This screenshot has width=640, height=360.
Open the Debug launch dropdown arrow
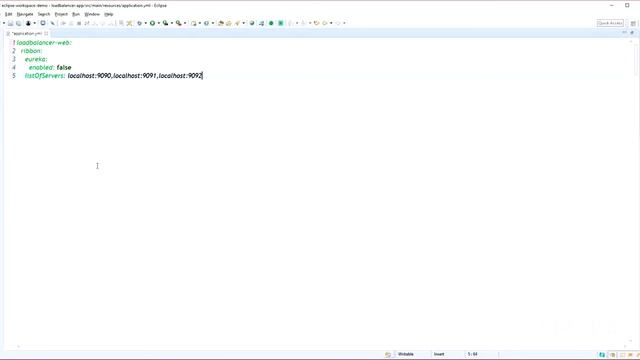click(x=145, y=23)
